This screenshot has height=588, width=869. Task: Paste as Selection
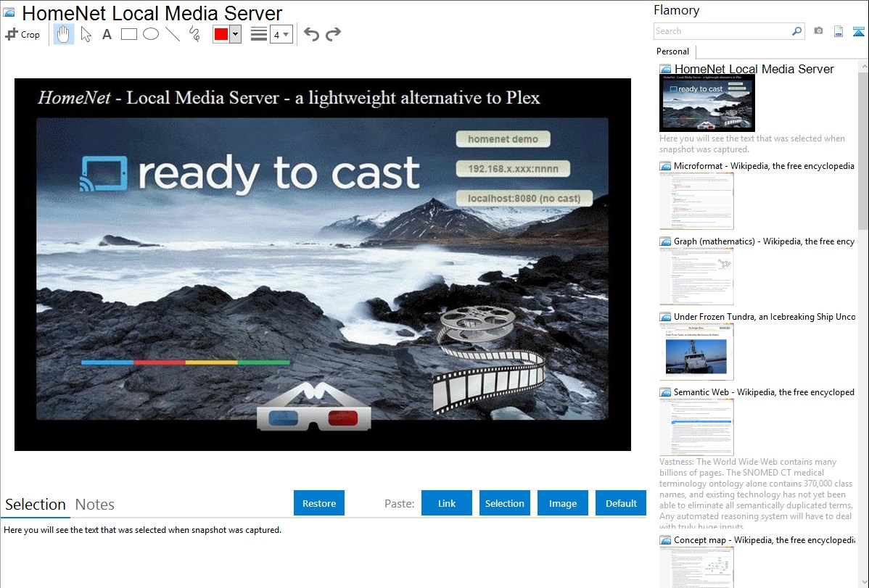[505, 503]
